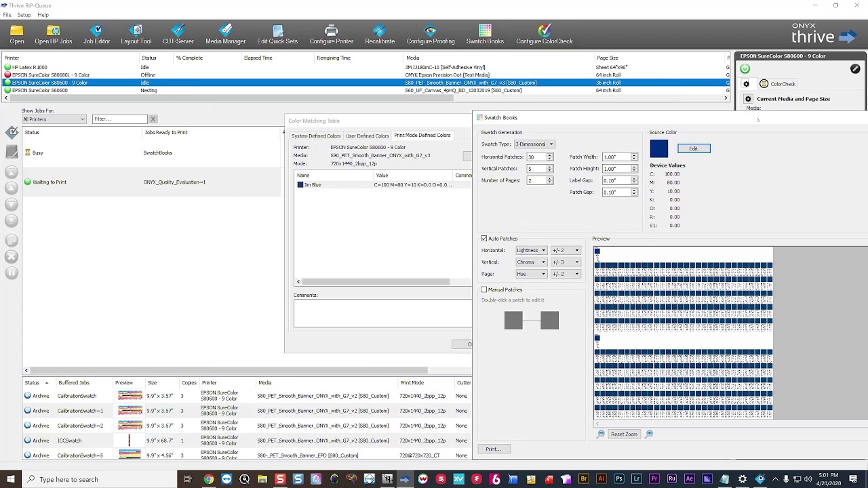Image resolution: width=868 pixels, height=488 pixels.
Task: Click the delete job X icon
Action: pyautogui.click(x=12, y=257)
